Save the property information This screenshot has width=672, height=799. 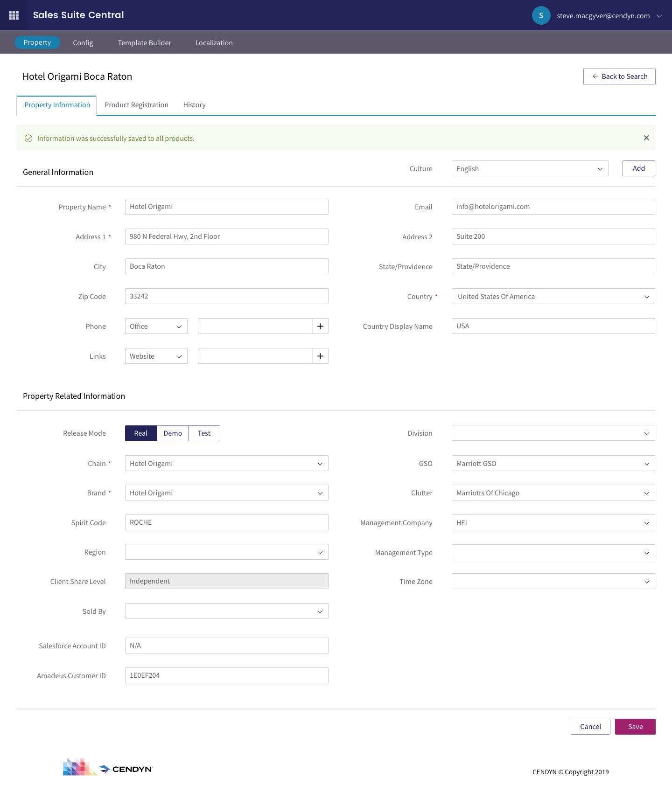point(635,727)
